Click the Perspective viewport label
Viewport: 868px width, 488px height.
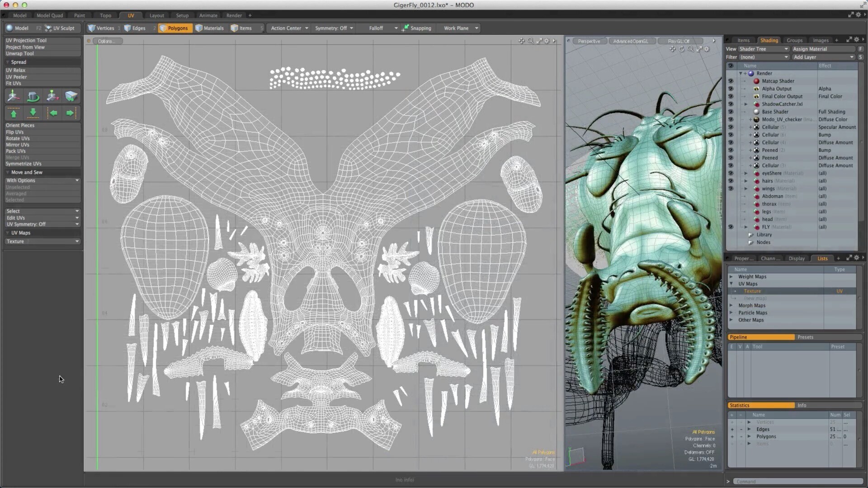point(589,41)
